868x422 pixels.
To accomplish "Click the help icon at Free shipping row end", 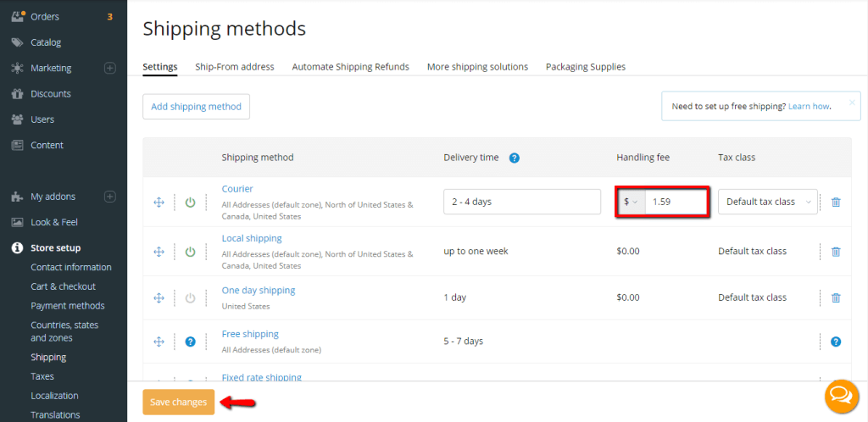I will coord(836,341).
